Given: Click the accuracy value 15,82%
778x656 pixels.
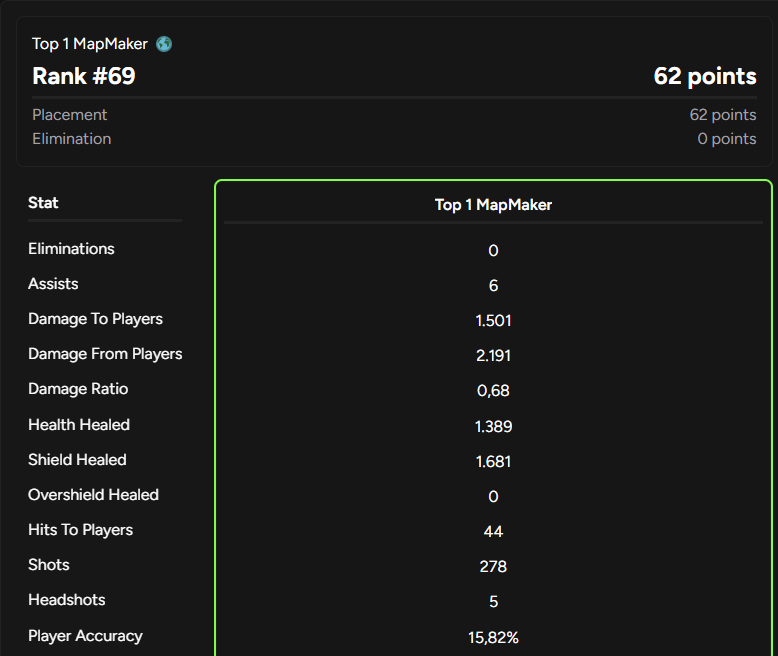Looking at the screenshot, I should [493, 638].
